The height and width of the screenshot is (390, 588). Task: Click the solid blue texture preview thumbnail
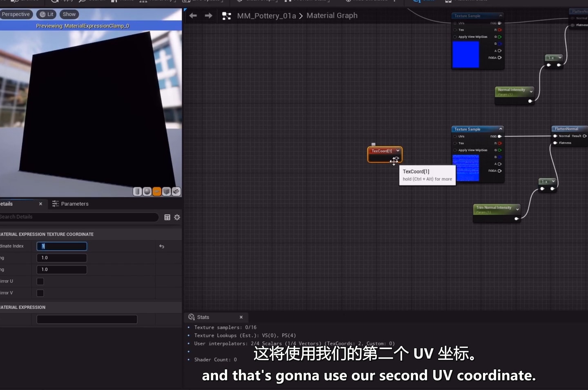[x=465, y=54]
